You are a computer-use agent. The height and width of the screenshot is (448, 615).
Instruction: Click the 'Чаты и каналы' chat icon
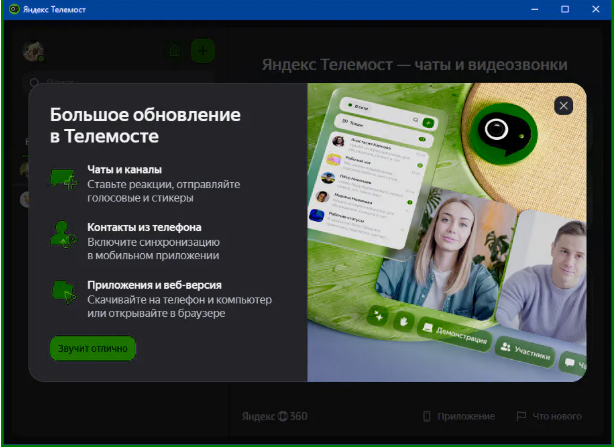[x=64, y=179]
